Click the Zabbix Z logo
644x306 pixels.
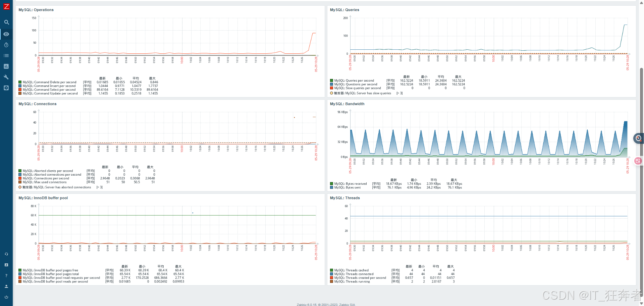[x=6, y=6]
